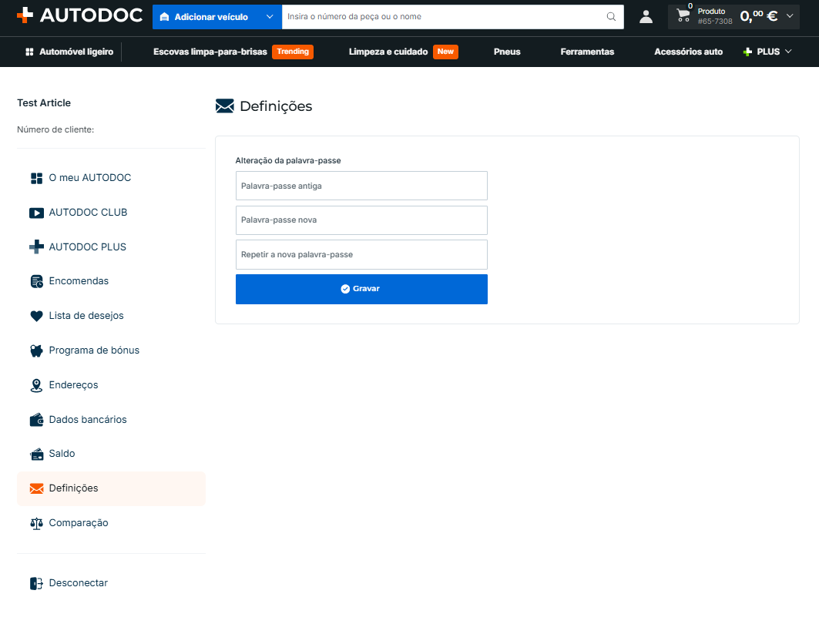Click the Gravar save button
The height and width of the screenshot is (644, 819).
[x=361, y=289]
